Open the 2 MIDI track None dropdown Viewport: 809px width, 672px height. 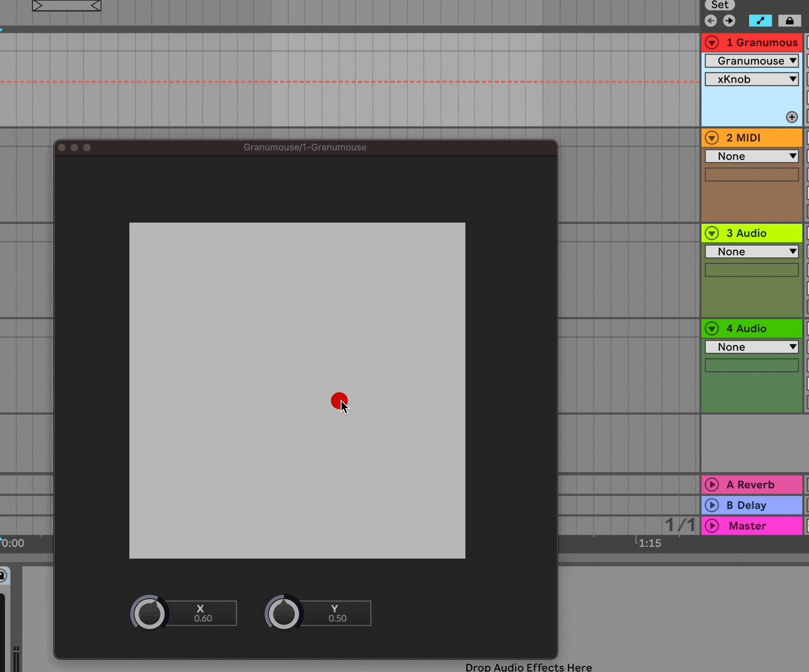click(x=751, y=156)
